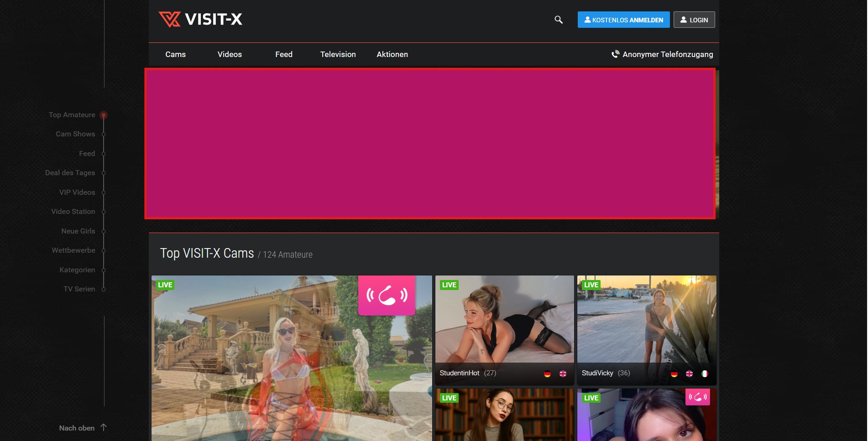Click the pink call icon on the large live cam
The width and height of the screenshot is (868, 441).
pos(386,296)
